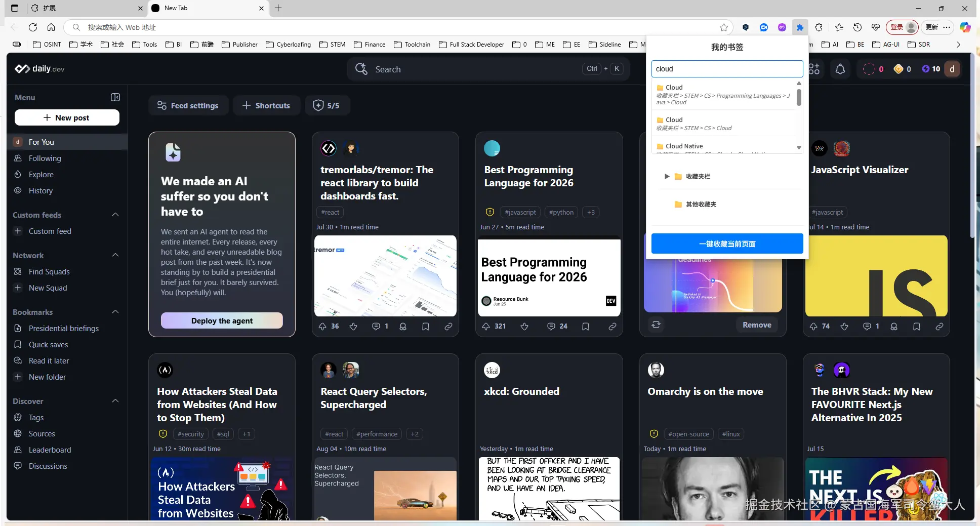
Task: Open Feed settings
Action: click(188, 105)
